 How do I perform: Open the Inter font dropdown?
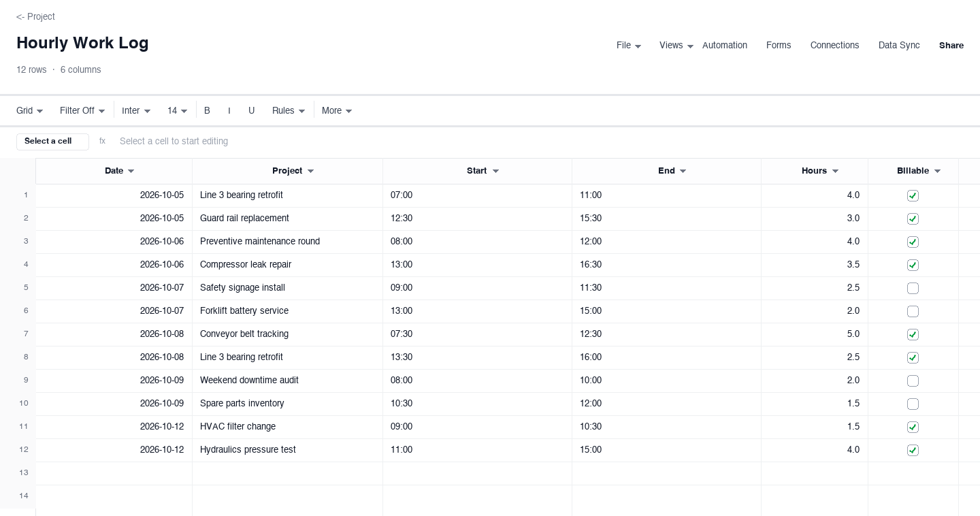pos(136,111)
